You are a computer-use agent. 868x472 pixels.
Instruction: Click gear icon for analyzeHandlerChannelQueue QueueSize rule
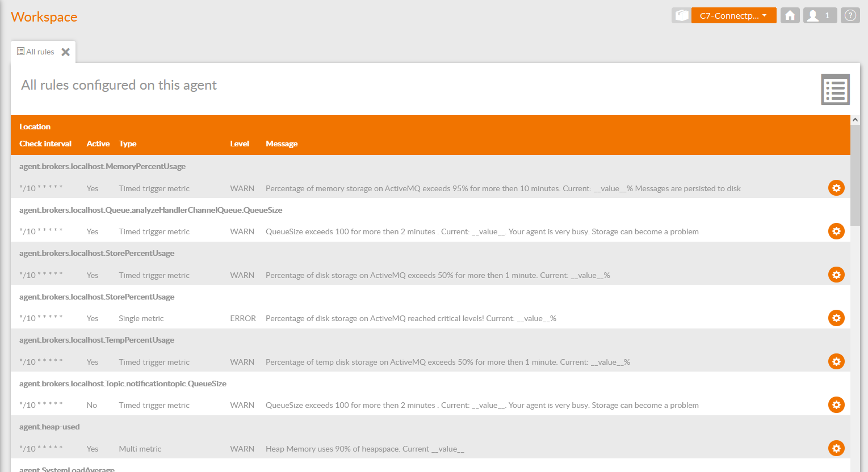[x=836, y=231]
